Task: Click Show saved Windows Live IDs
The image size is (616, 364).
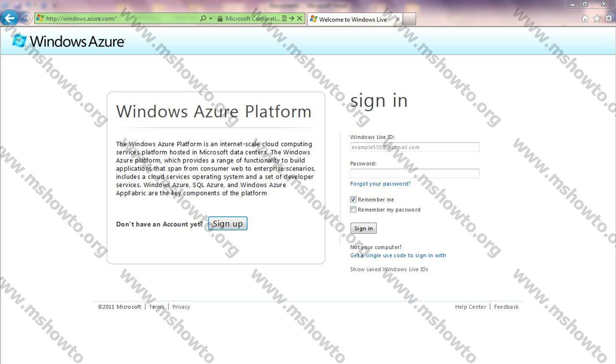Action: [389, 269]
